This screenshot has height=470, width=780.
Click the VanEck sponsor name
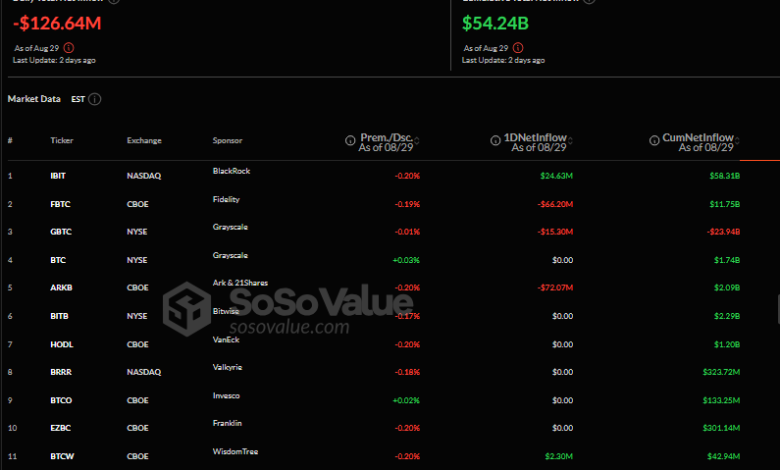226,340
